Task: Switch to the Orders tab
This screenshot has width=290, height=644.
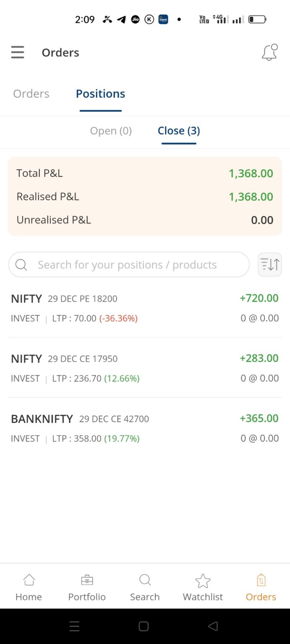Action: point(30,93)
